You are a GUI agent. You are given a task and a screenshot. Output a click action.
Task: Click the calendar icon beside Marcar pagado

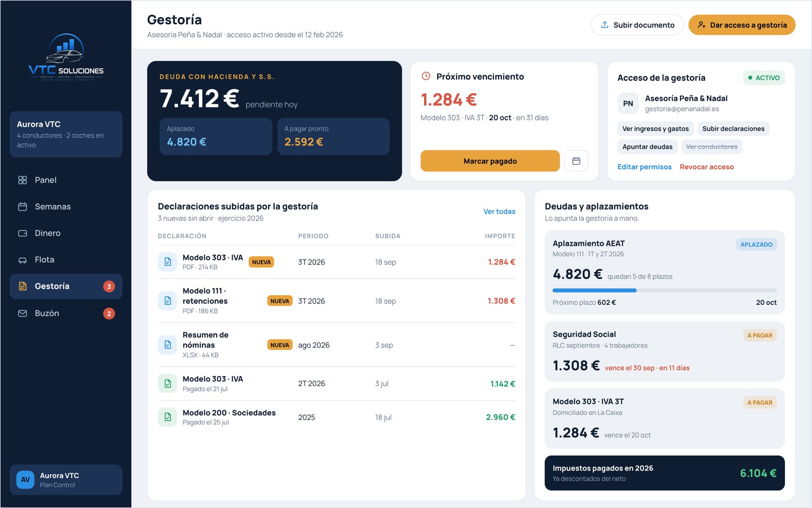[576, 161]
